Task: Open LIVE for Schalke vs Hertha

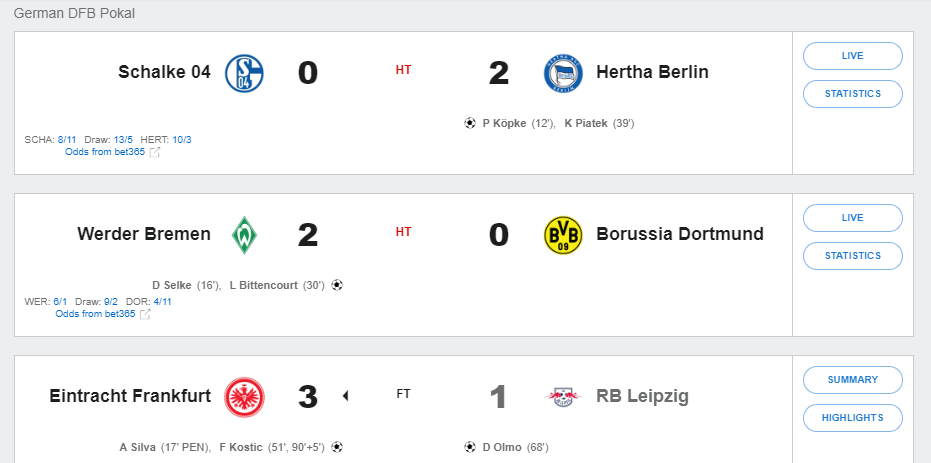Action: (x=852, y=56)
